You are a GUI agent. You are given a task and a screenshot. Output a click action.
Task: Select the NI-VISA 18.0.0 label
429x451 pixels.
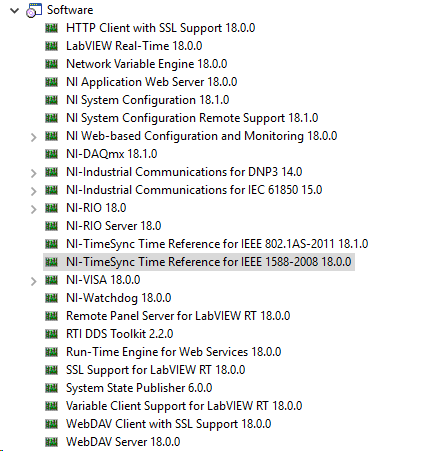click(103, 280)
